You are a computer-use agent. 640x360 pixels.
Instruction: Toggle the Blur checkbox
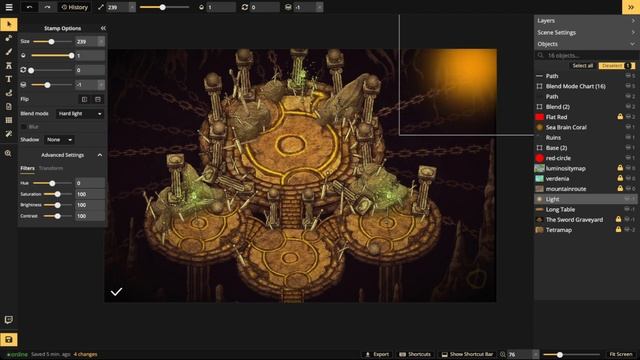24,127
